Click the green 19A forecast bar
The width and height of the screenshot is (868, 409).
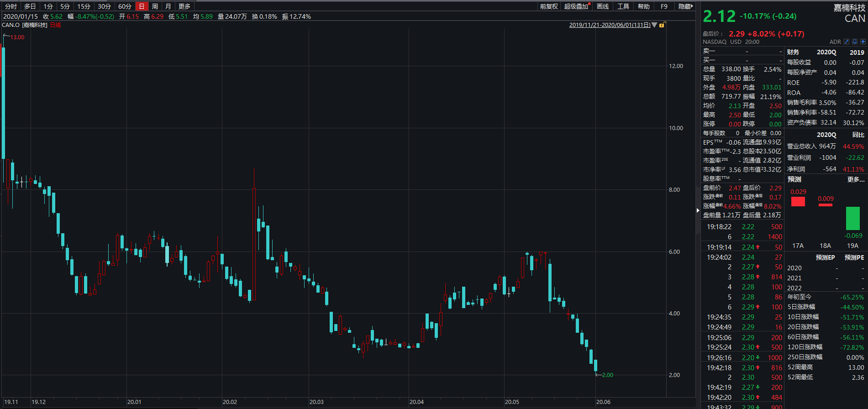[x=852, y=218]
